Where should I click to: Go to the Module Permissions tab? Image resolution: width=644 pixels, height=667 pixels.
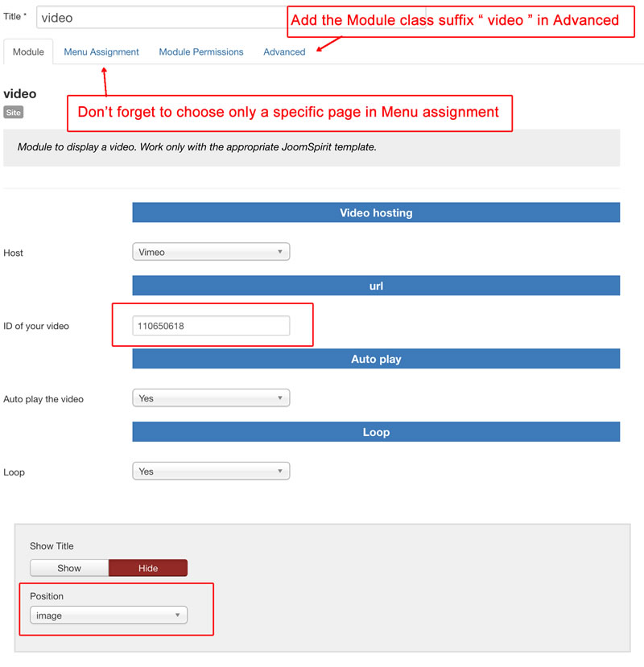[201, 52]
